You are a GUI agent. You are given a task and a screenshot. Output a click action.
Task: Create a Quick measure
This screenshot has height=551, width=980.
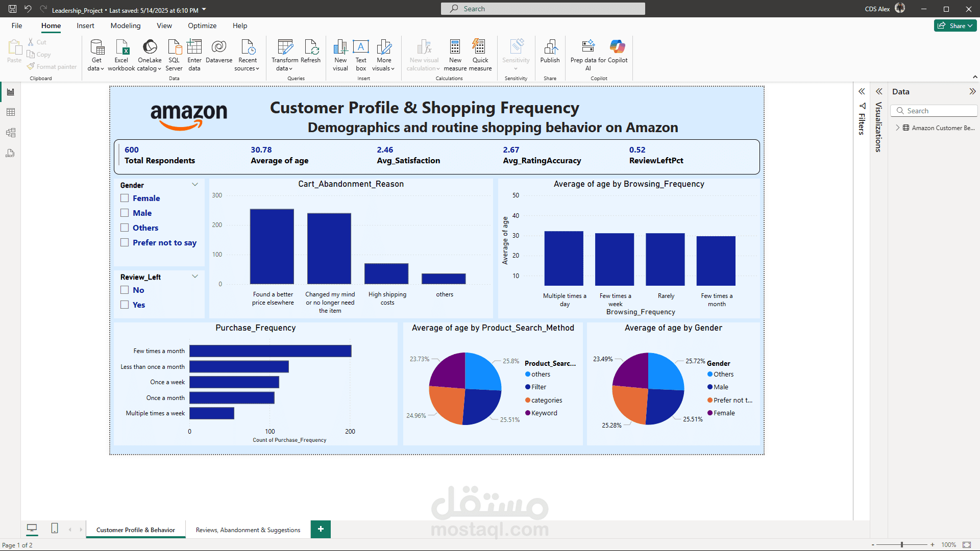point(480,55)
